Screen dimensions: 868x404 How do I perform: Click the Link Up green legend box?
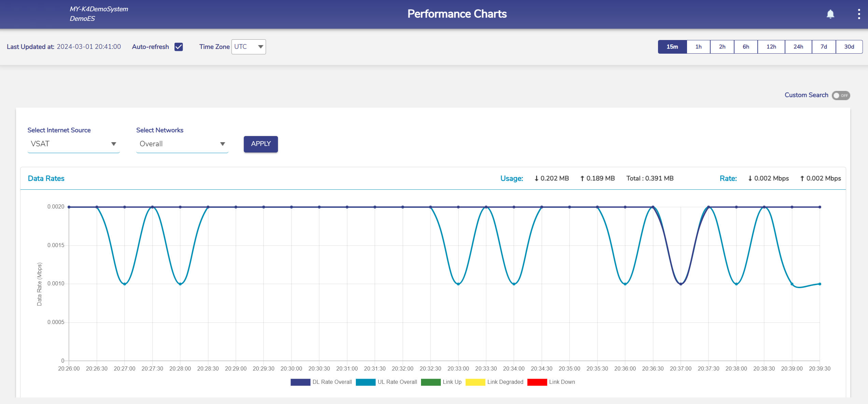coord(431,382)
